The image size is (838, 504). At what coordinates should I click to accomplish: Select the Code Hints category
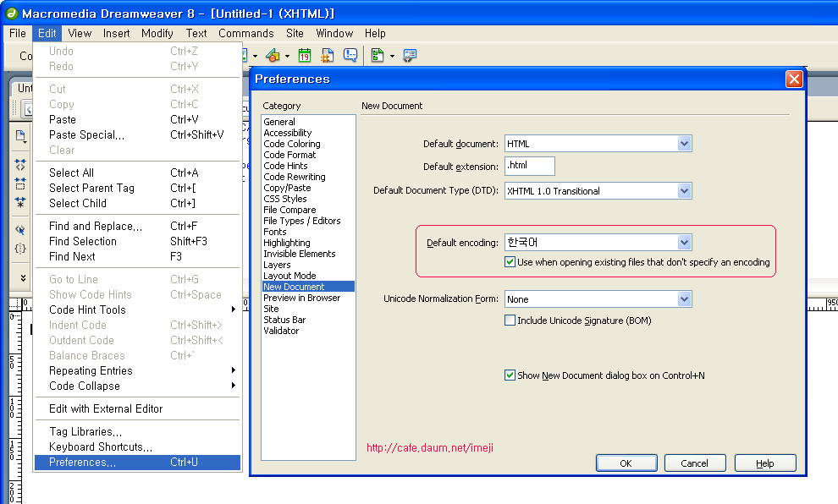pos(285,166)
